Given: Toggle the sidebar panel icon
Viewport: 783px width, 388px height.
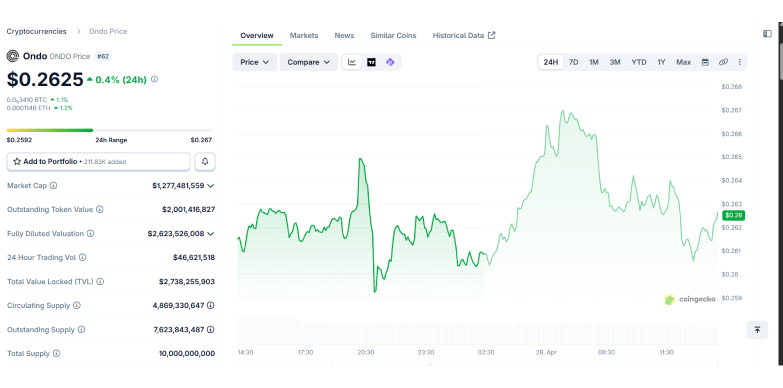Looking at the screenshot, I should 768,33.
